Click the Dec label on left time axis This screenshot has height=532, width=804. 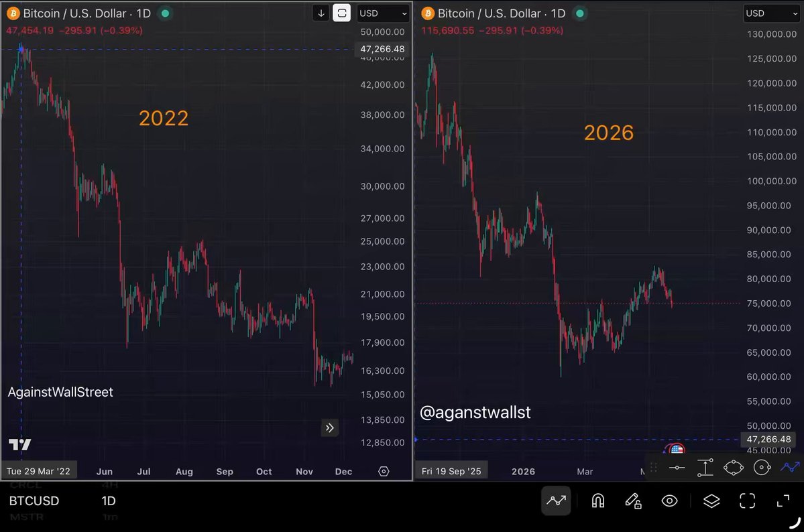[x=343, y=472]
